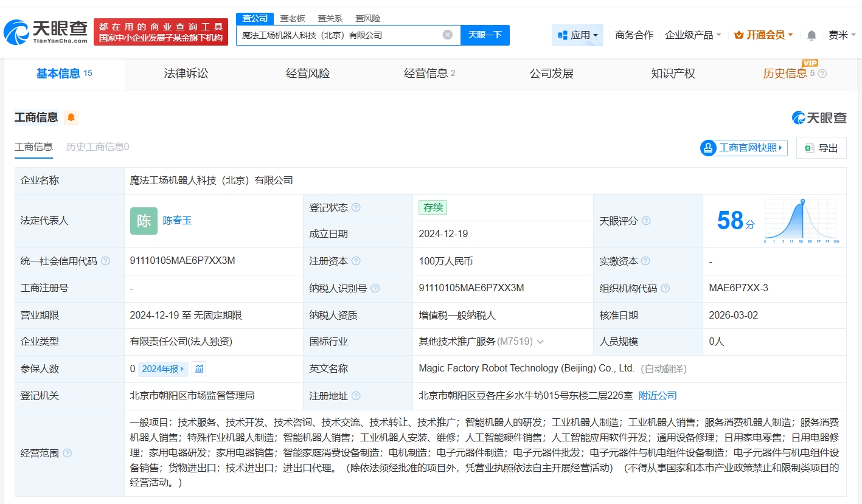The width and height of the screenshot is (862, 504).
Task: Click the help icon beside 经营范围
Action: (x=67, y=453)
